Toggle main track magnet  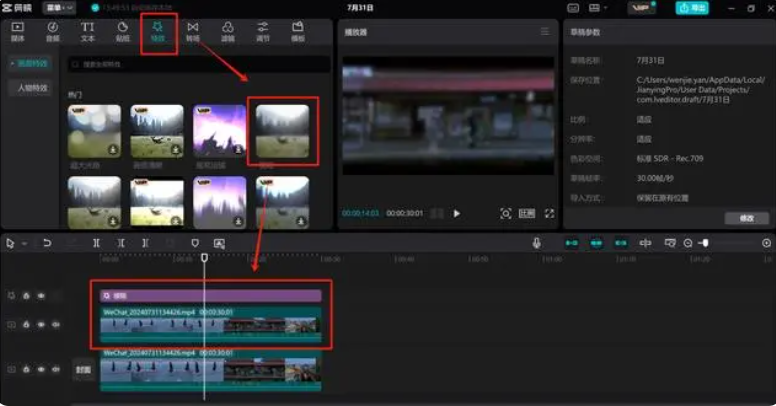coord(572,243)
